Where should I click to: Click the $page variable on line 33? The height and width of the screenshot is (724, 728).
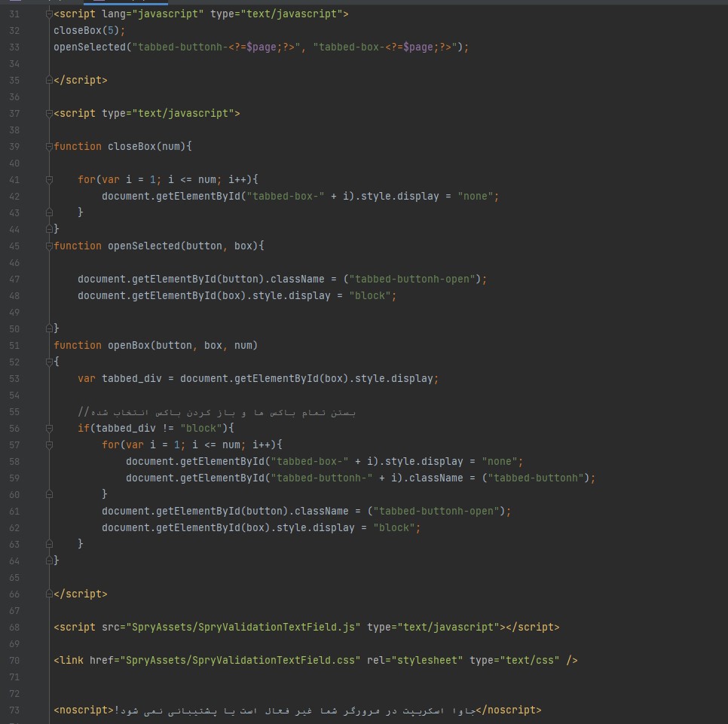click(x=260, y=47)
